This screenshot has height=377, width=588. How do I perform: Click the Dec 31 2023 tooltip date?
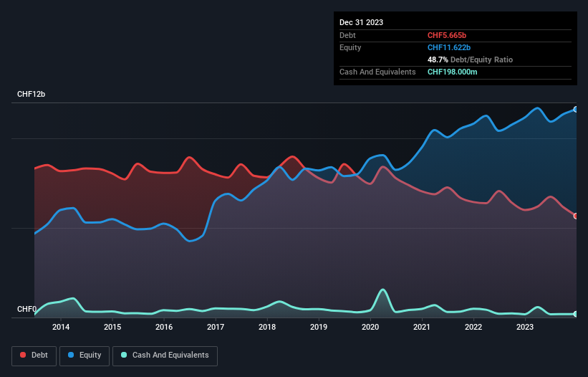(361, 22)
